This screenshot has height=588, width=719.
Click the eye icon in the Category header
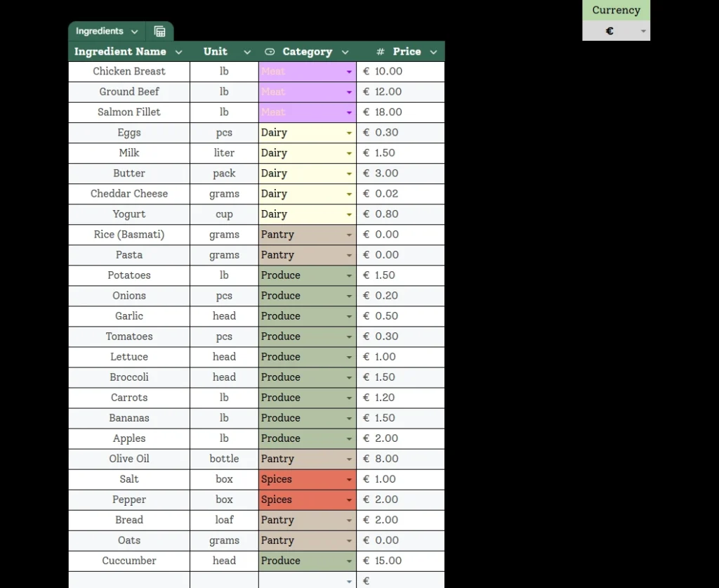pyautogui.click(x=270, y=51)
